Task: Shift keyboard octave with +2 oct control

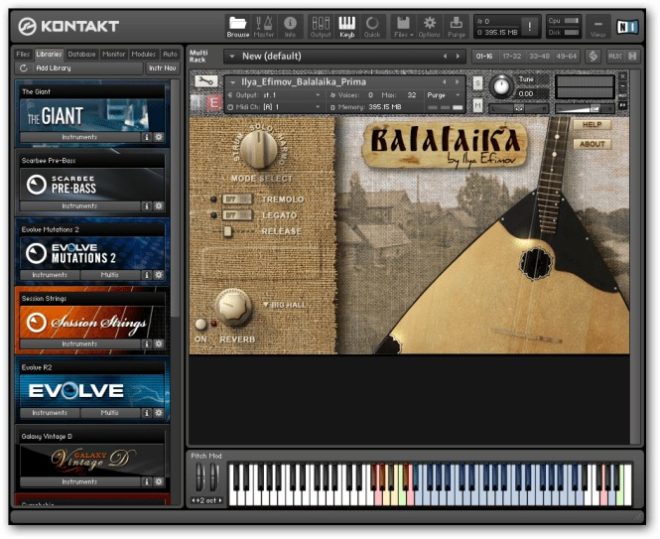Action: coord(207,501)
